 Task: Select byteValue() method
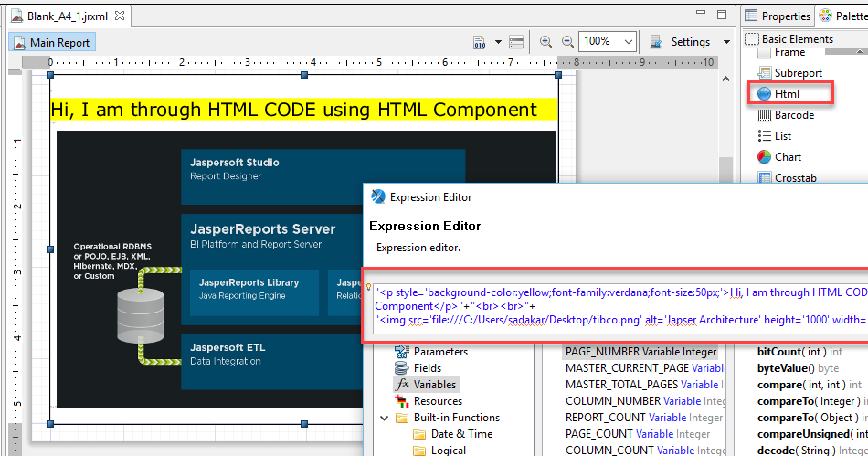point(797,368)
